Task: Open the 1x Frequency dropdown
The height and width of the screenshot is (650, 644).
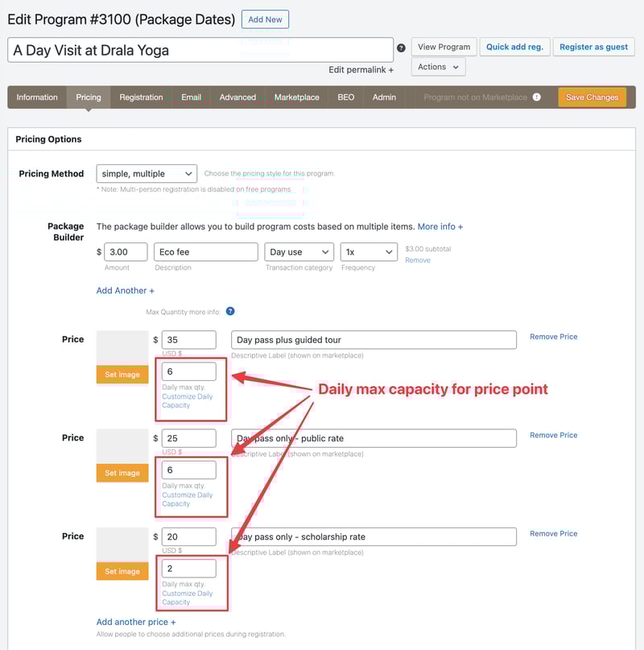Action: 369,252
